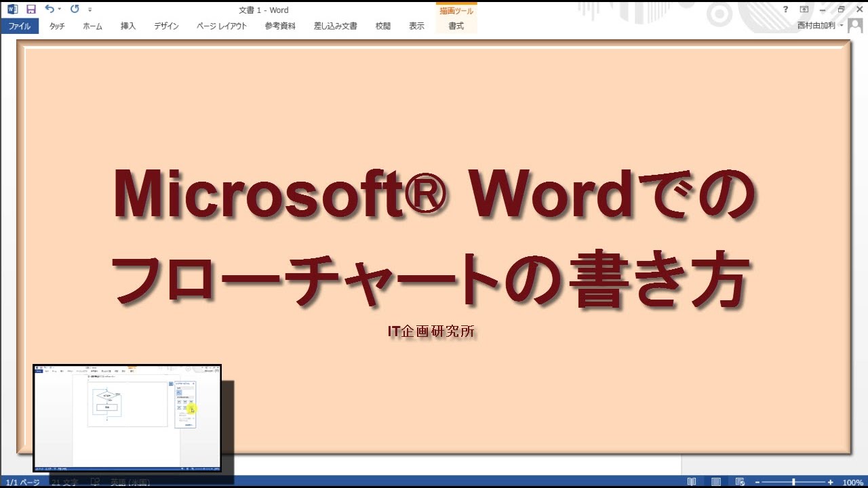Switch to Read Mode view icon
The image size is (868, 488).
pos(691,482)
